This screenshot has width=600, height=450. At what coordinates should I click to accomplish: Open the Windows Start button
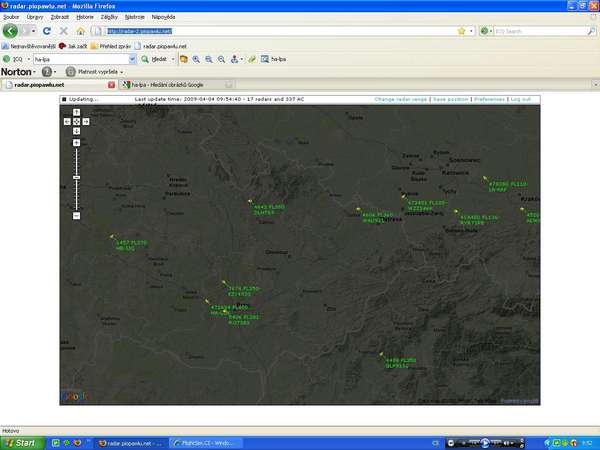(x=23, y=443)
